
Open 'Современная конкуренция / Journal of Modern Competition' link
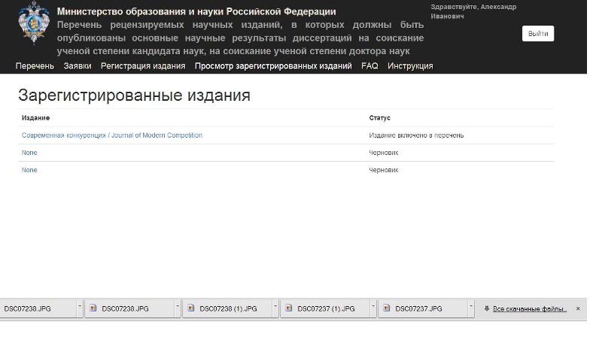[111, 135]
